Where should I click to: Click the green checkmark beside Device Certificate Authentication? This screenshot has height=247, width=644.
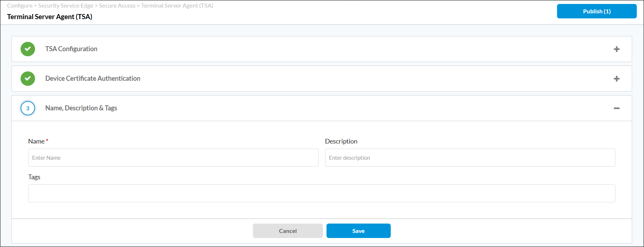point(28,79)
